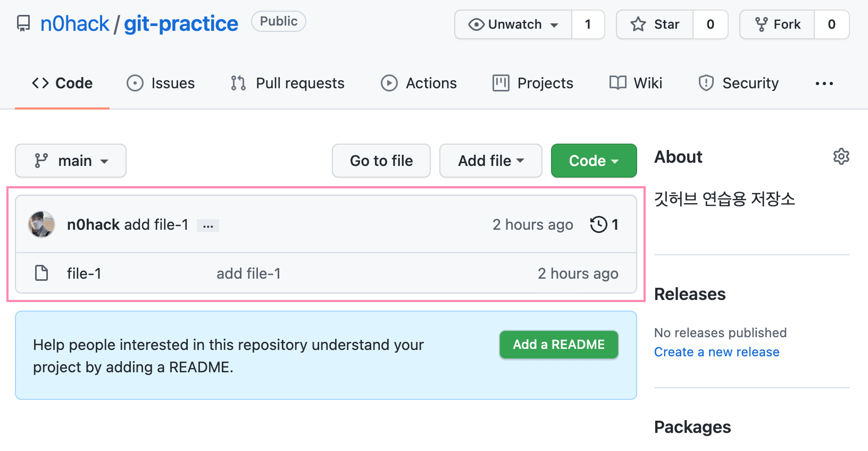View the watchers count of 1

(x=588, y=24)
